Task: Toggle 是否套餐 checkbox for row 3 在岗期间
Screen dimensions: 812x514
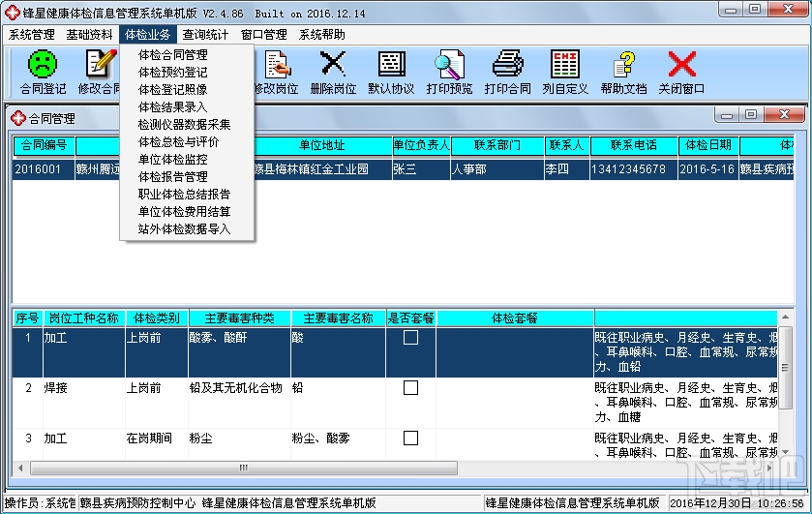Action: pyautogui.click(x=410, y=438)
